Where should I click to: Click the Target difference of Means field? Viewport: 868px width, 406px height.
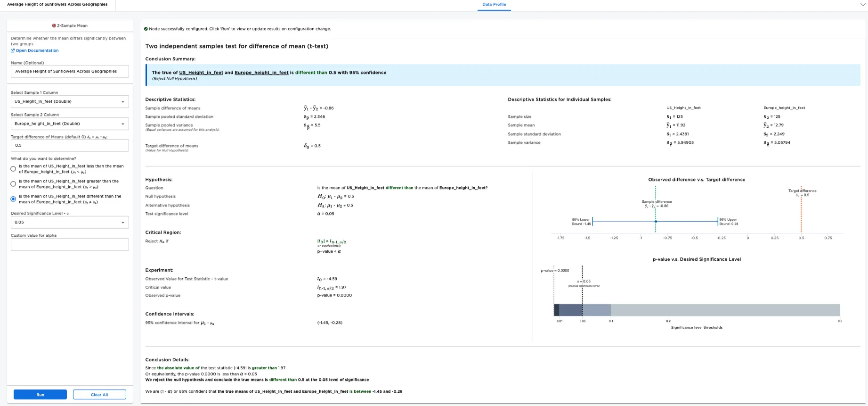point(70,146)
